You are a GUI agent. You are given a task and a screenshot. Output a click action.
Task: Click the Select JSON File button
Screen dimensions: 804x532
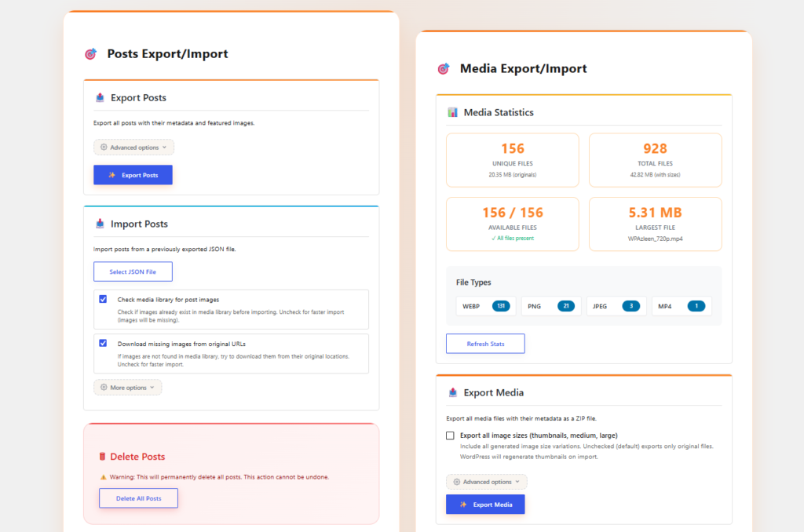(133, 271)
